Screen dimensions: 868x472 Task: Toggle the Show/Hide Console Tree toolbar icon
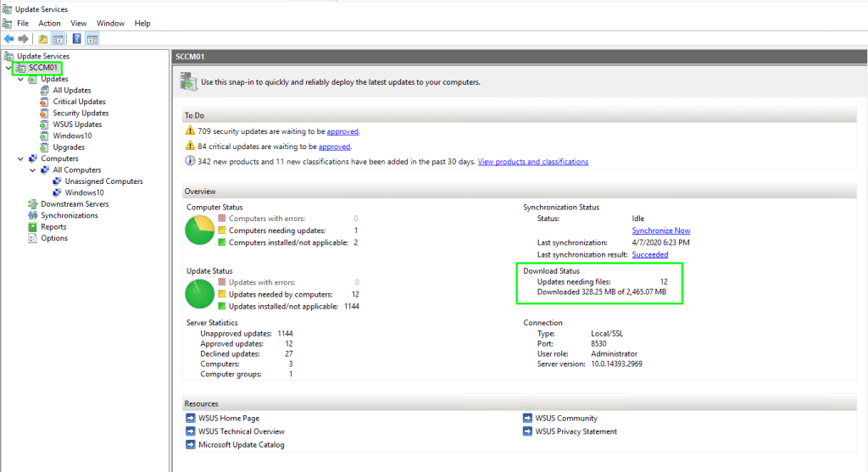[58, 39]
